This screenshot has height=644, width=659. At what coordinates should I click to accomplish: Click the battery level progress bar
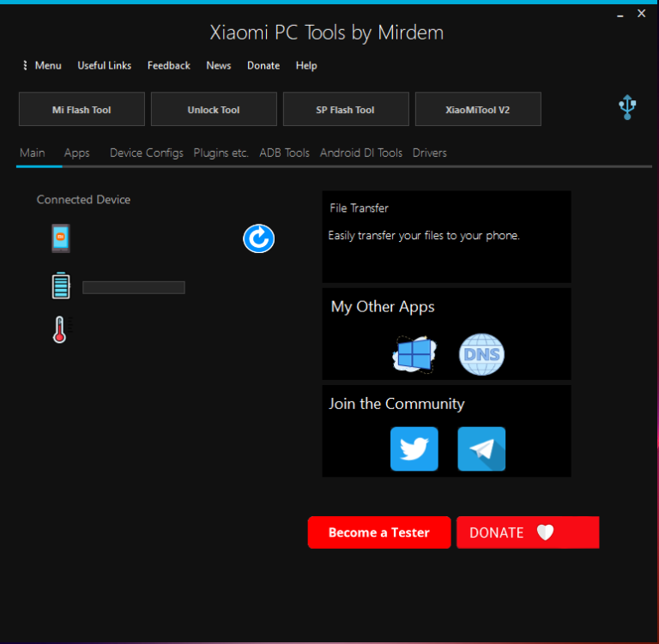(134, 287)
